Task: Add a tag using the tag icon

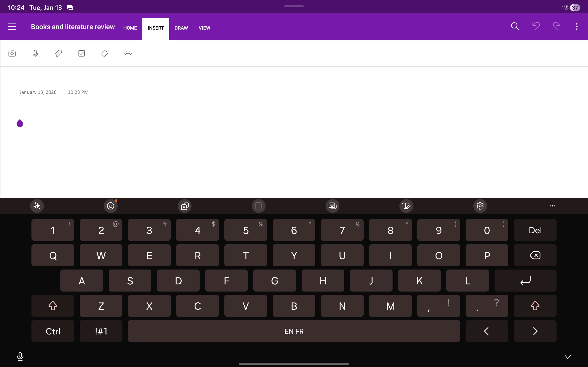Action: pos(105,53)
